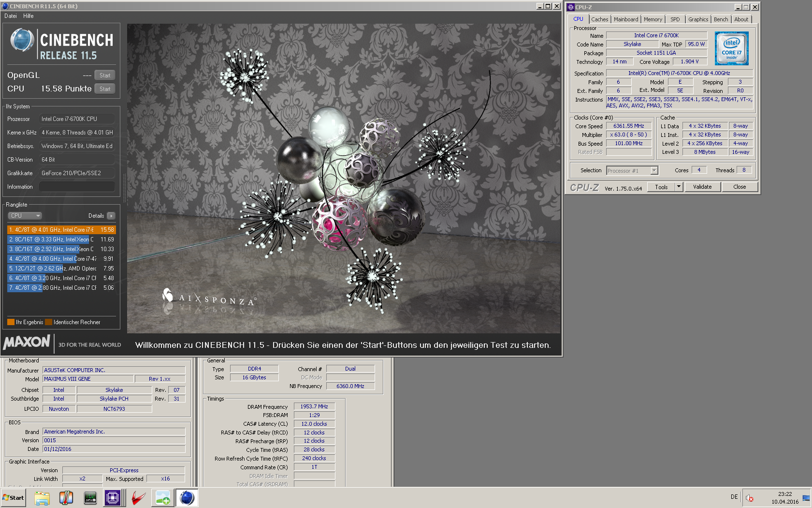Click the CPU-Z title bar icon
The image size is (812, 508).
pos(571,7)
